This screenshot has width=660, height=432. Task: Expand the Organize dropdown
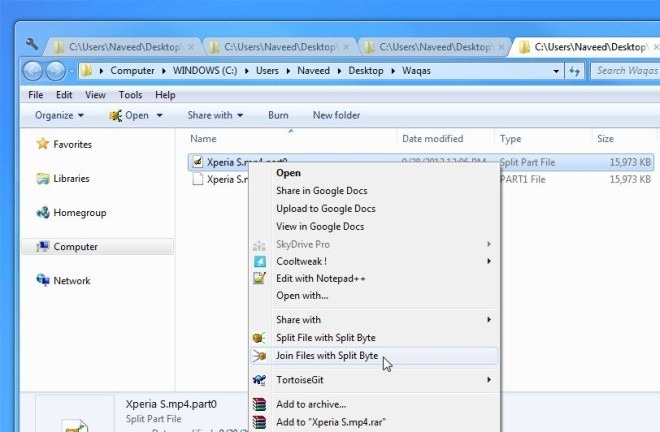click(x=59, y=115)
